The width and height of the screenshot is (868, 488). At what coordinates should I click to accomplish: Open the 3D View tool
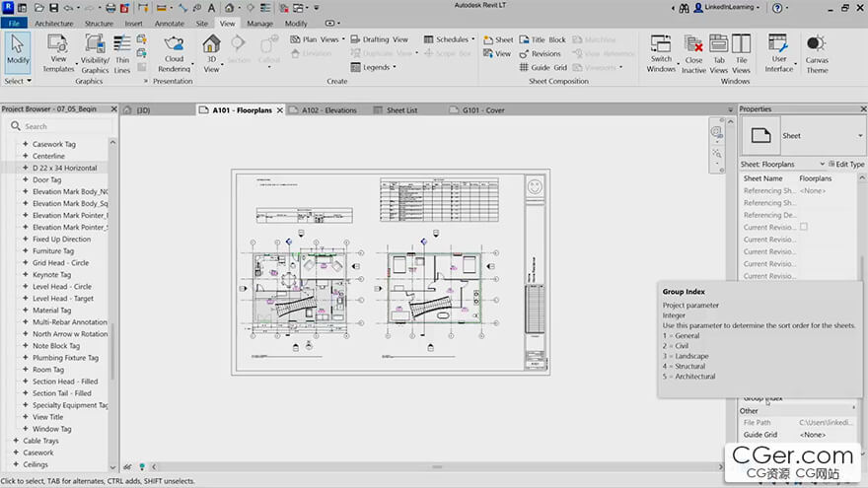pyautogui.click(x=211, y=53)
